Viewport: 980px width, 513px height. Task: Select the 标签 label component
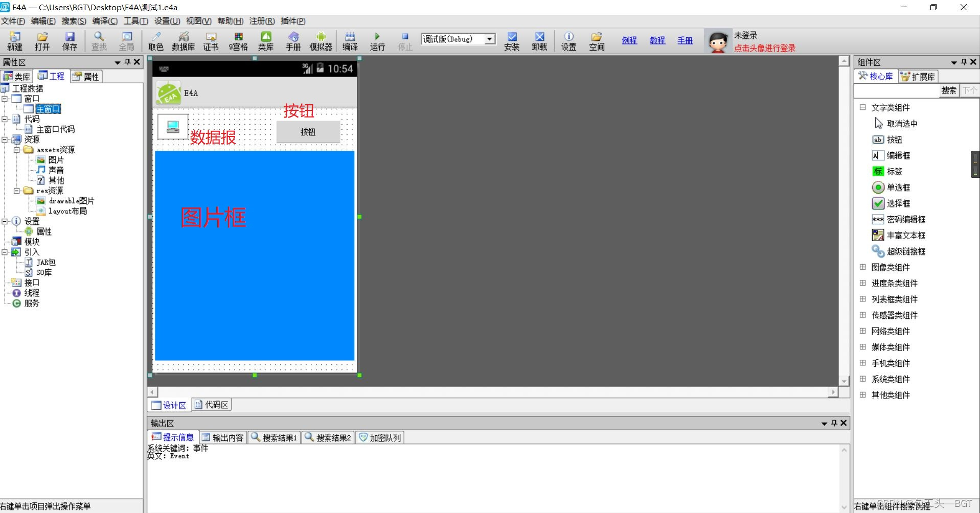[887, 171]
